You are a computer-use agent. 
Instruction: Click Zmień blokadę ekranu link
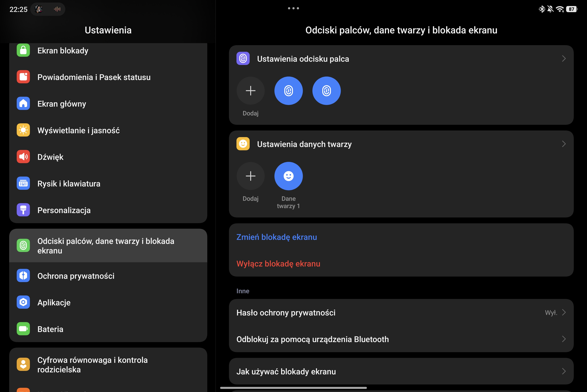276,237
